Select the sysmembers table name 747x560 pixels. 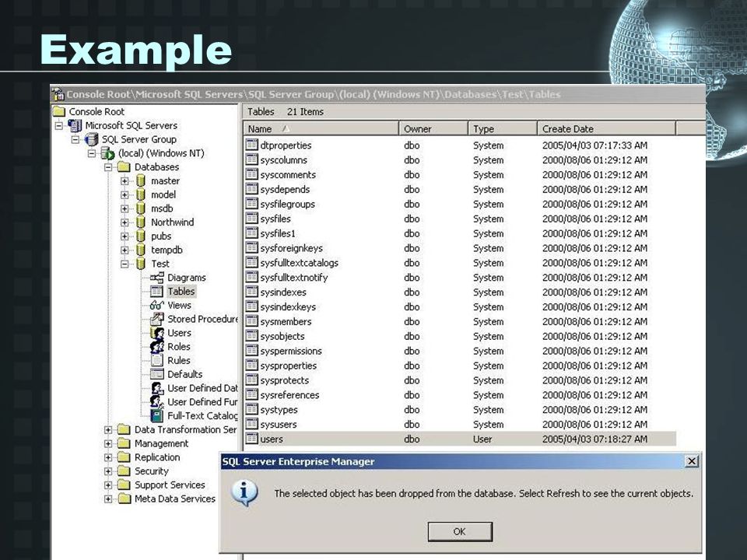pyautogui.click(x=286, y=321)
